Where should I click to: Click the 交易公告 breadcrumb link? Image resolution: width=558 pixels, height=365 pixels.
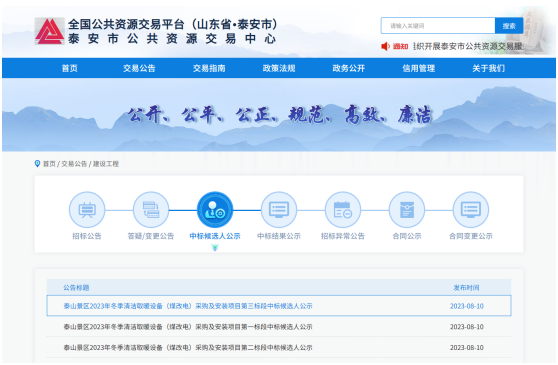[x=74, y=164]
